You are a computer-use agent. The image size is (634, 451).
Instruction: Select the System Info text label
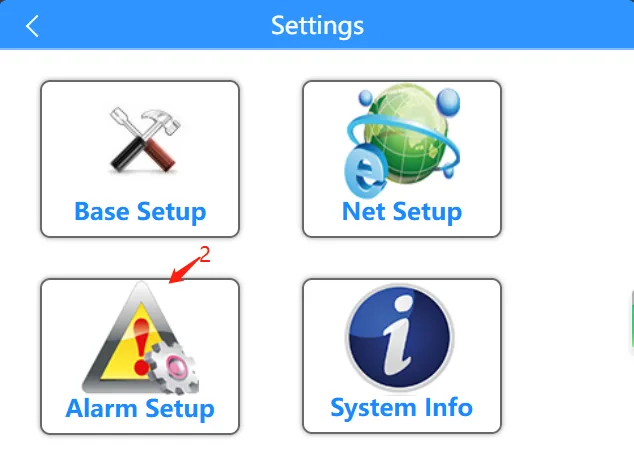[x=402, y=407]
